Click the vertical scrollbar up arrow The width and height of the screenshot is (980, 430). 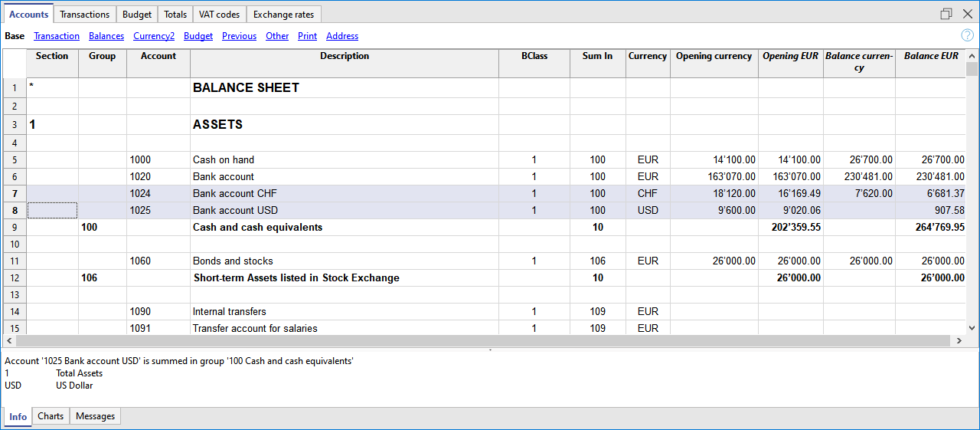tap(972, 56)
